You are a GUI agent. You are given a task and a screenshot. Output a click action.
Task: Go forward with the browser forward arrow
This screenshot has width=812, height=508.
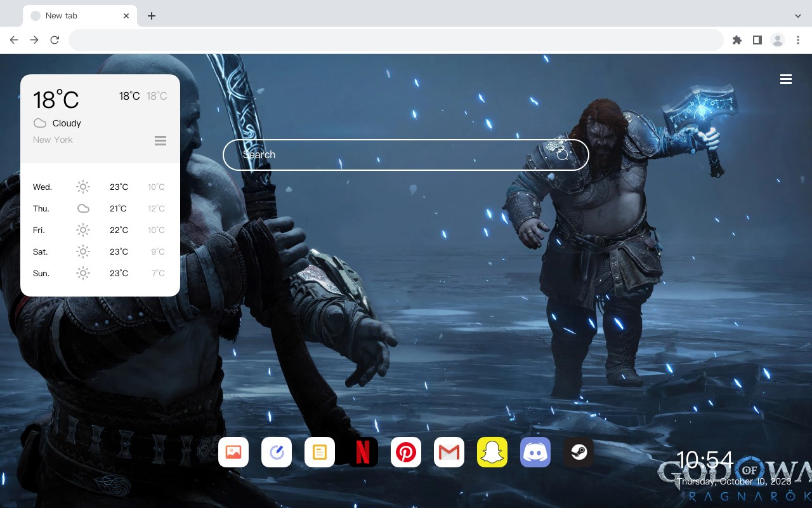pyautogui.click(x=34, y=40)
